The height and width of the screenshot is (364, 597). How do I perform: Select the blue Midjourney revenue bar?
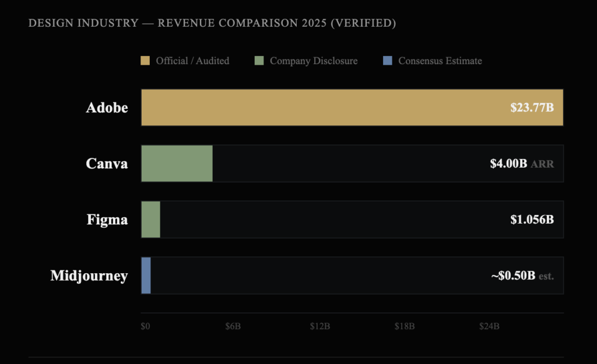coord(146,275)
